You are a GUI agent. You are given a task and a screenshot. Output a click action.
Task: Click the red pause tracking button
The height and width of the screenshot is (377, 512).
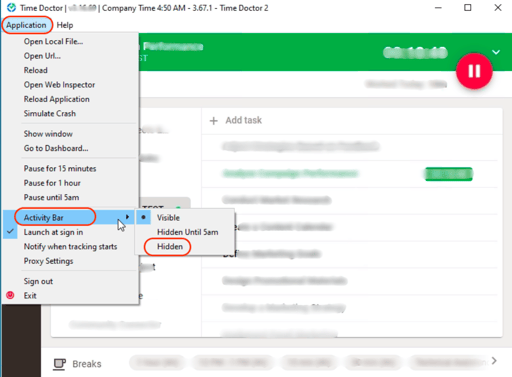[474, 71]
